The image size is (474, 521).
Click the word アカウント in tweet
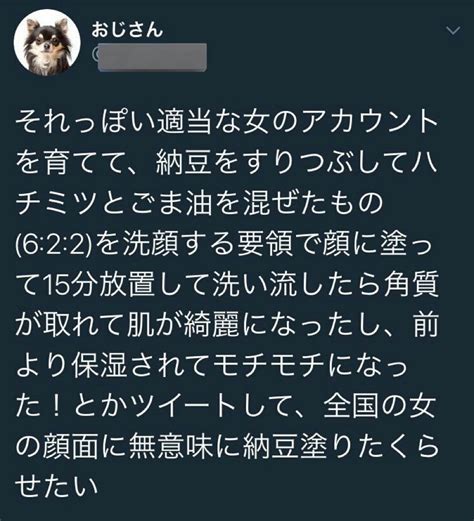click(x=369, y=121)
